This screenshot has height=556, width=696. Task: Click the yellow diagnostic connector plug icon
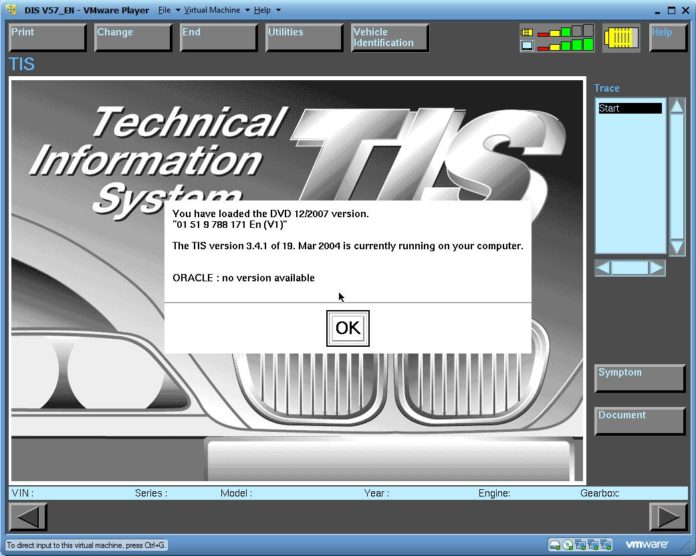(x=621, y=38)
